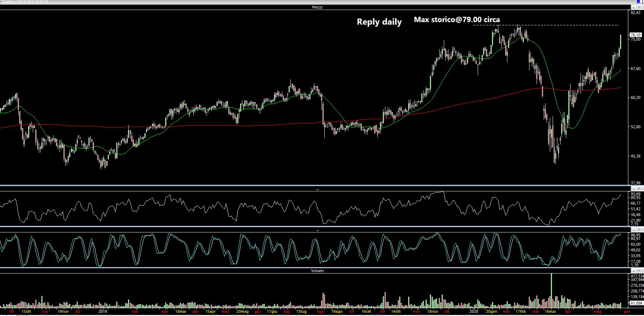Maximize the stochastic oscillator panel above Volumi
This screenshot has width=644, height=316.
coord(639,230)
